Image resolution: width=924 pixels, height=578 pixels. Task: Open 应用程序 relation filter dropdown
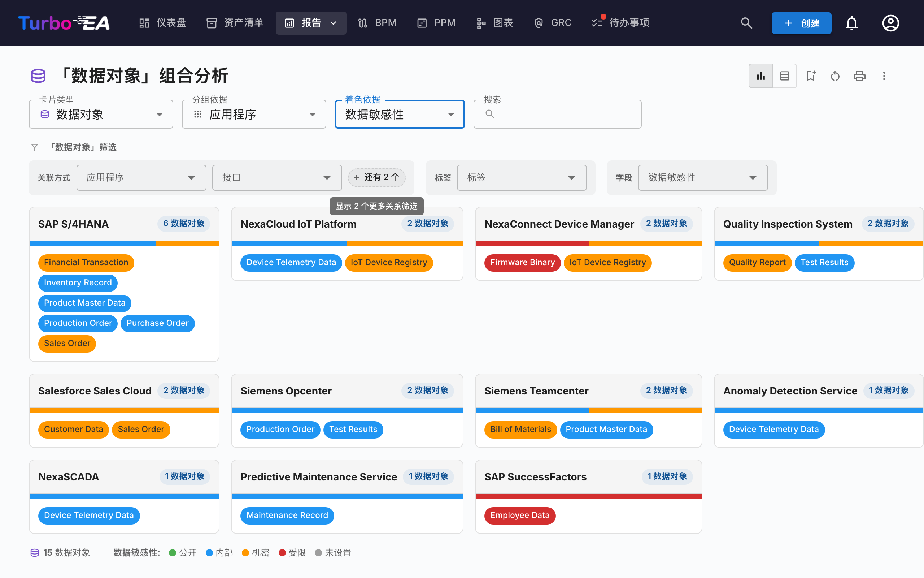coord(141,177)
